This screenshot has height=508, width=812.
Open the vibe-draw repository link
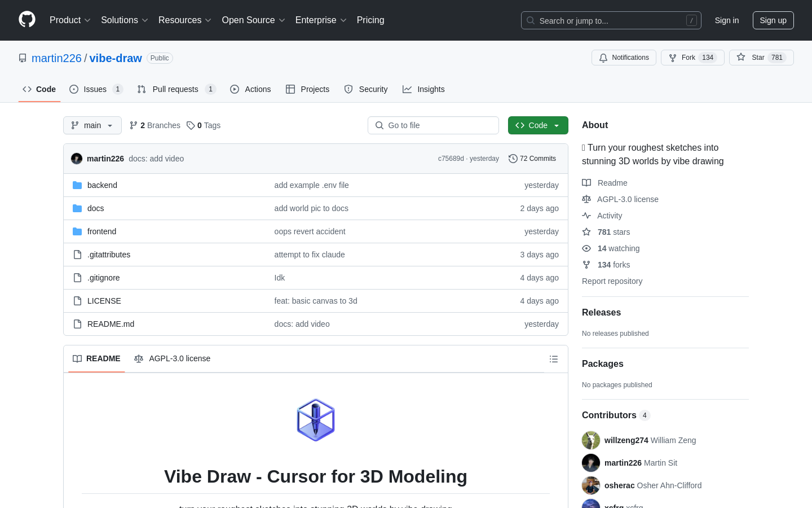pos(116,58)
